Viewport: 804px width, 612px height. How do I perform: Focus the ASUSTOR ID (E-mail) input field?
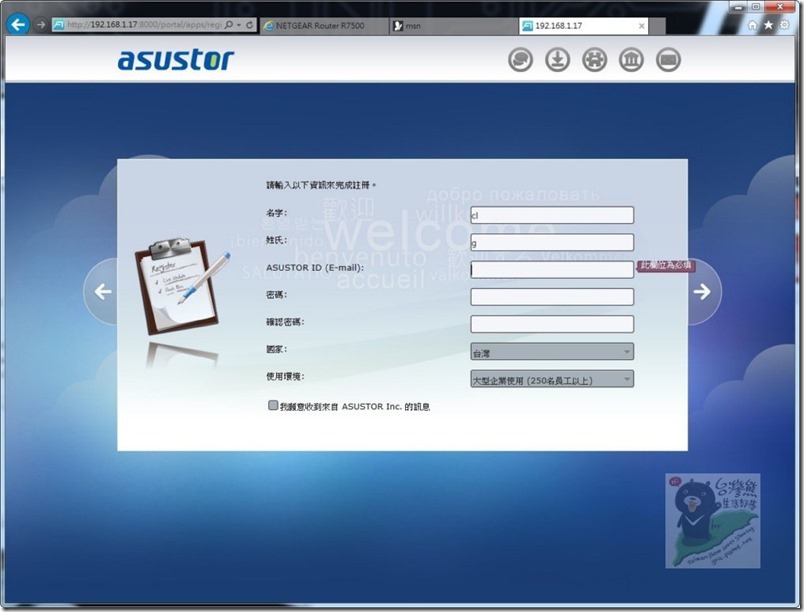tap(552, 270)
